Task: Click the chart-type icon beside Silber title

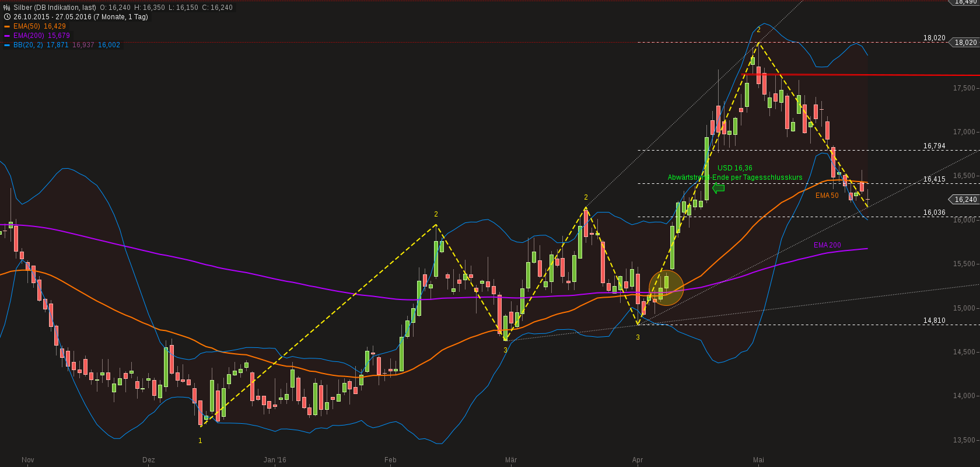Action: 7,8
